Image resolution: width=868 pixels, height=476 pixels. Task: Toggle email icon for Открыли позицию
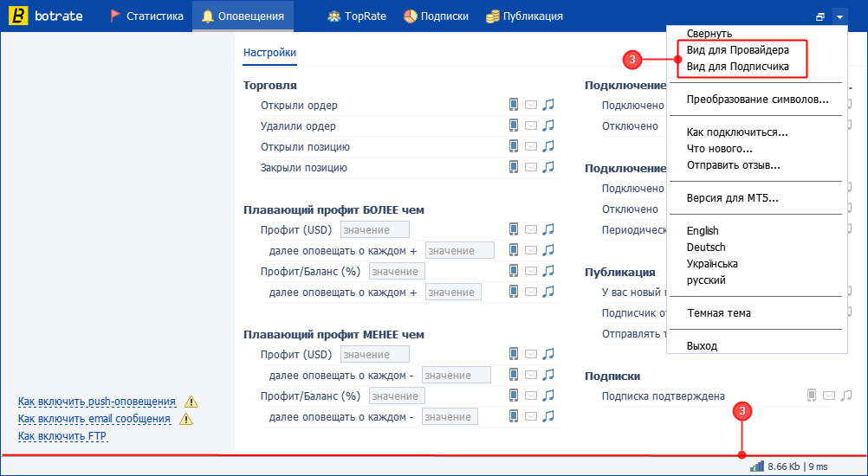pyautogui.click(x=531, y=146)
